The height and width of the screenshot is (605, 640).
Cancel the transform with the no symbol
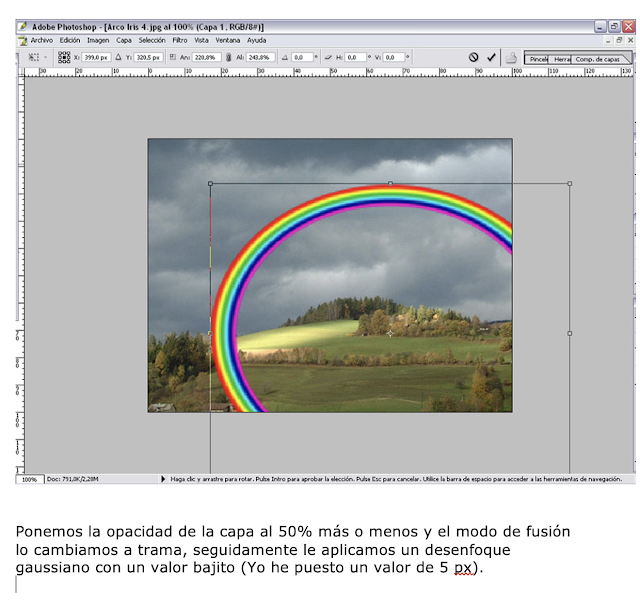[x=473, y=57]
